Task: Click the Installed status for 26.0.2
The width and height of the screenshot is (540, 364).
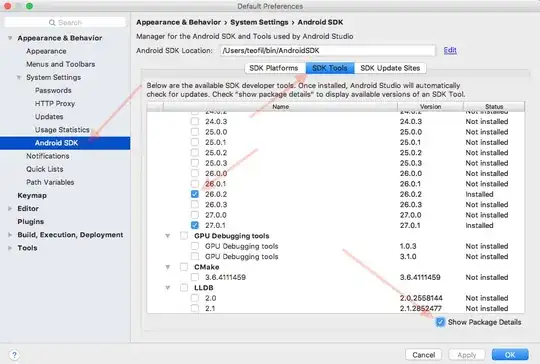Action: click(x=479, y=194)
